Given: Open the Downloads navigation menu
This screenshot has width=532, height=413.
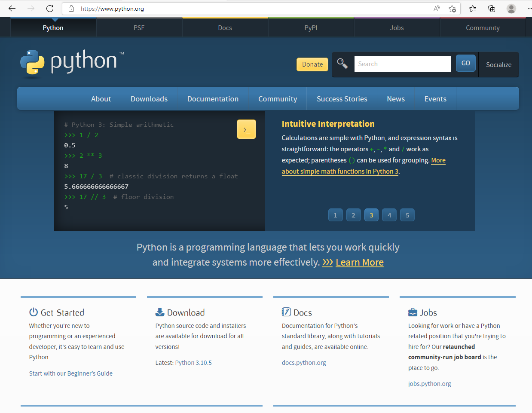Looking at the screenshot, I should point(149,99).
